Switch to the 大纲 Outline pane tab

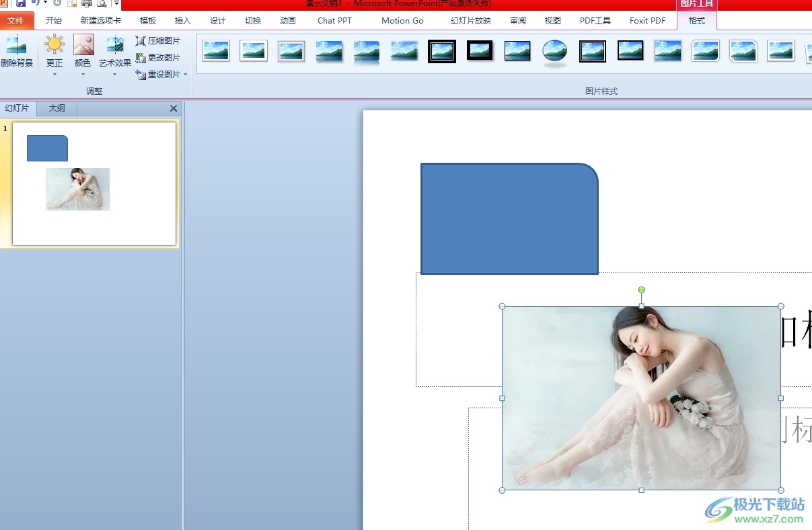(x=57, y=108)
